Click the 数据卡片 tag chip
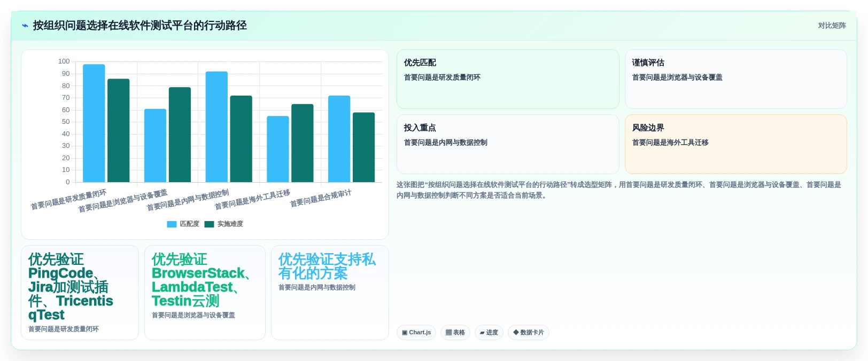Screen dimensions: 868x361 click(529, 333)
